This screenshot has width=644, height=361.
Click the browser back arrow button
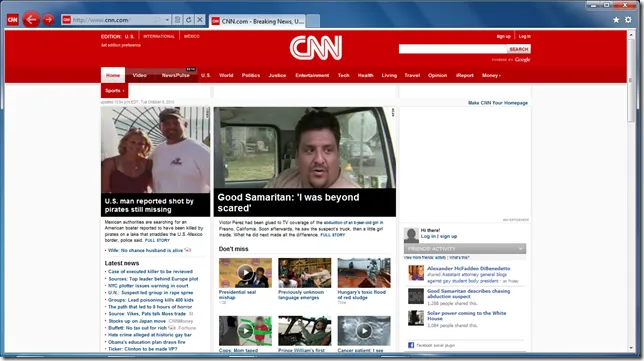click(31, 19)
